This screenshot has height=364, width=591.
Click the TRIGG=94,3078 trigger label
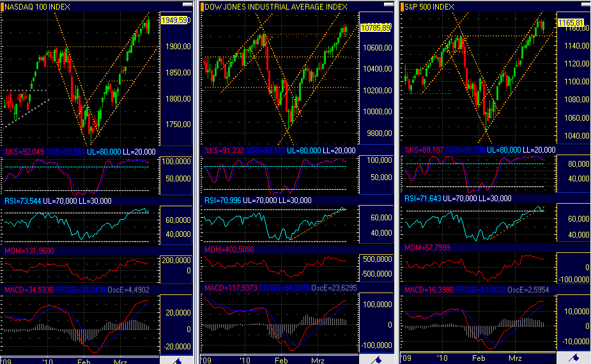(284, 288)
